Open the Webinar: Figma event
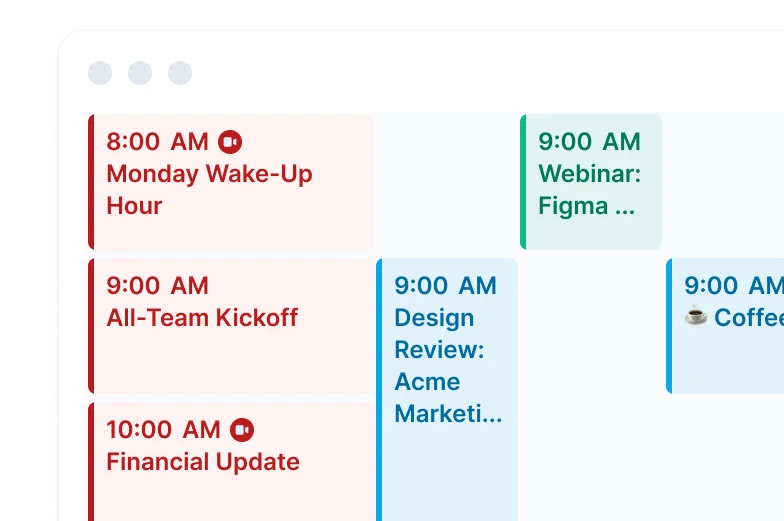This screenshot has height=521, width=784. coord(591,182)
